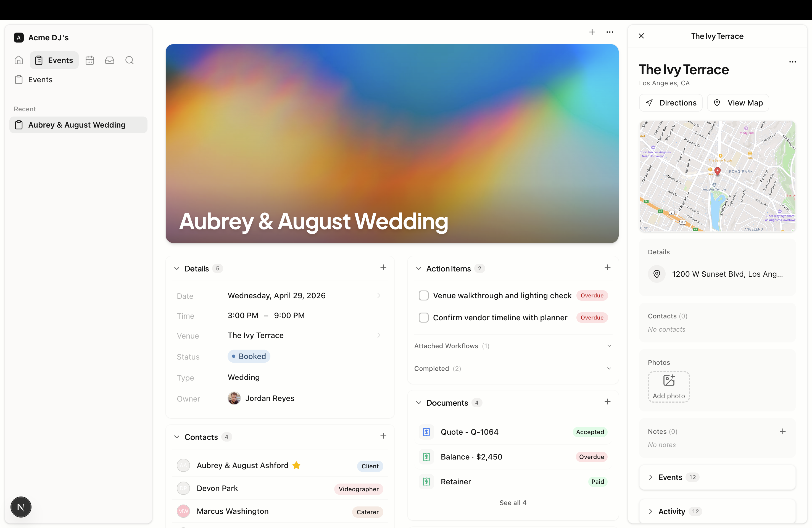Click the Acme DJ's workspace name
Viewport: 812px width, 528px height.
tap(48, 38)
